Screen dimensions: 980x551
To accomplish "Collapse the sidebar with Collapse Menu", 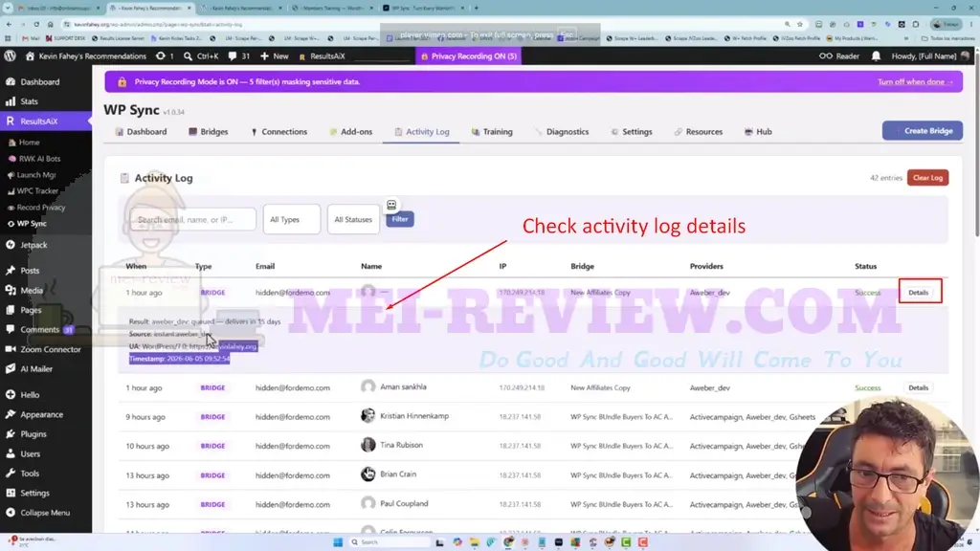I will (46, 513).
